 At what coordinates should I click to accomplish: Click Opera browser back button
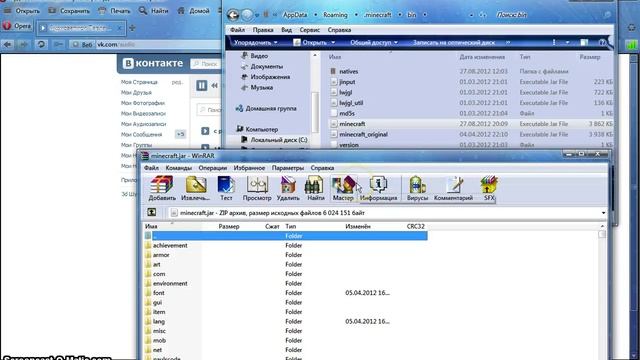[x=8, y=44]
